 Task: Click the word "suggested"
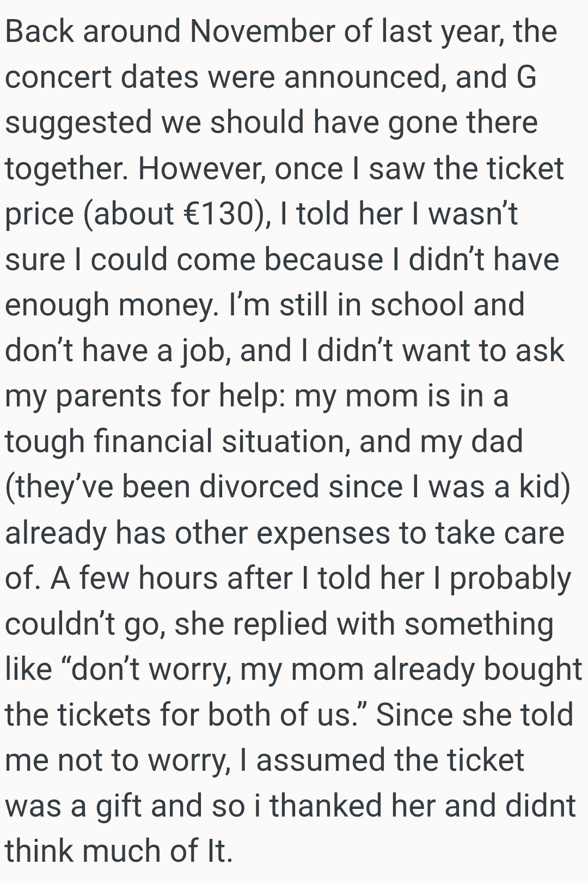click(x=77, y=123)
